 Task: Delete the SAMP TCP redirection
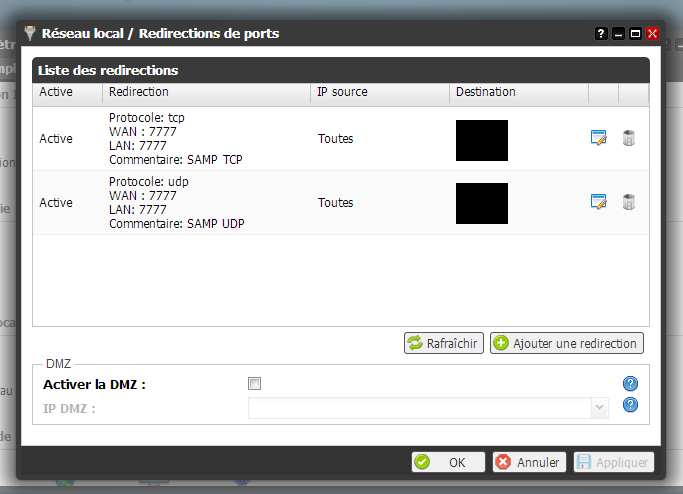pos(628,138)
